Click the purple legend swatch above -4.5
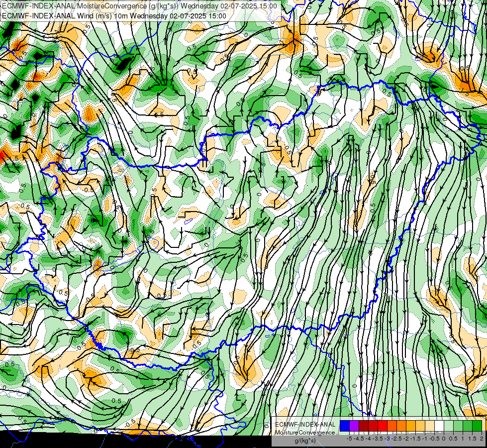The image size is (487, 448). (x=354, y=426)
